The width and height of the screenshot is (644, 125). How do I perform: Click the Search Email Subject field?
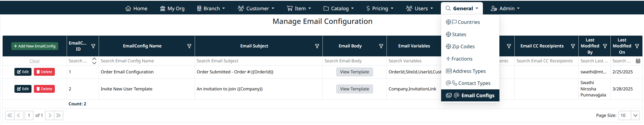point(258,61)
